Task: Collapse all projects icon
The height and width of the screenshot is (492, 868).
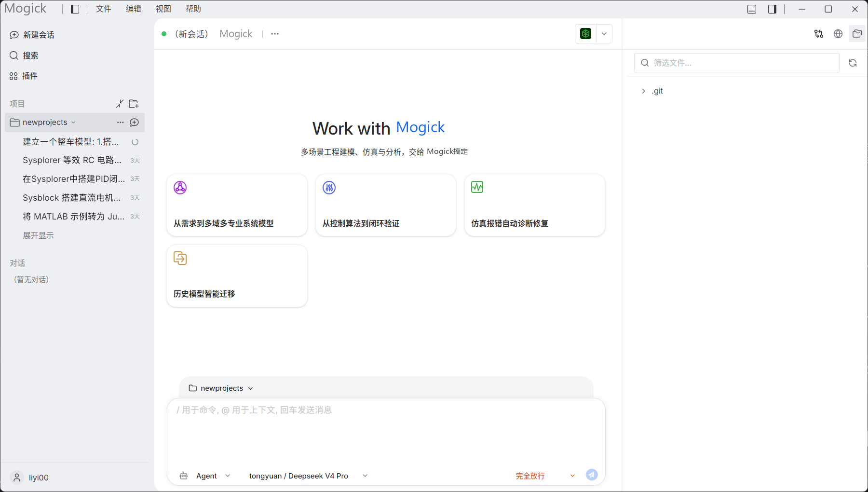Action: (120, 104)
